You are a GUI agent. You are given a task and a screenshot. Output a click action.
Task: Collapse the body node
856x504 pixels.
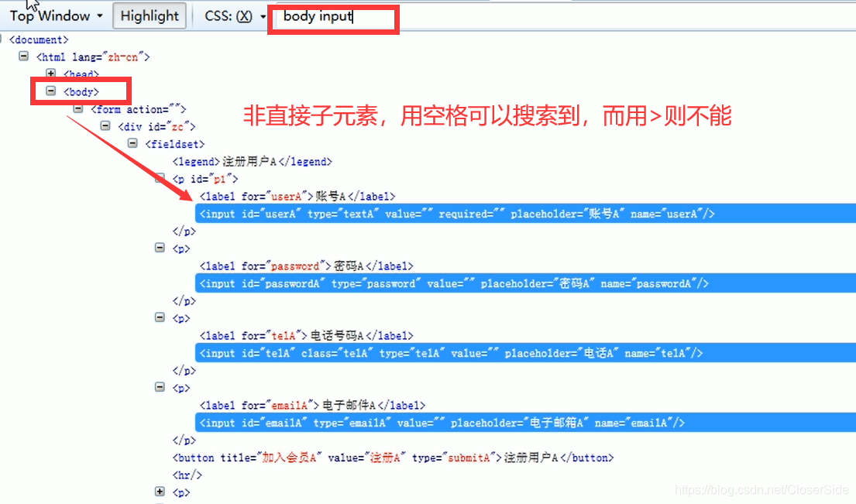click(x=51, y=91)
